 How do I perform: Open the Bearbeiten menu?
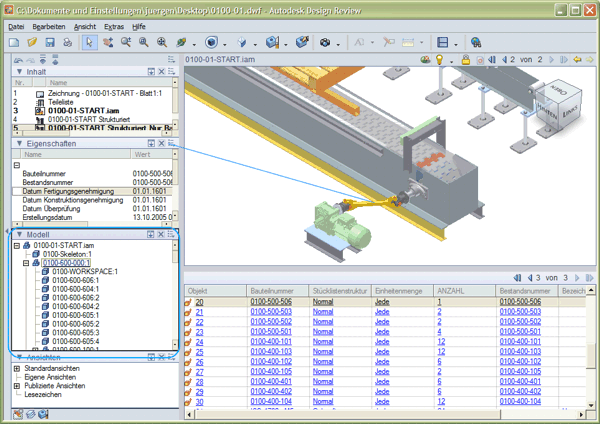click(49, 27)
